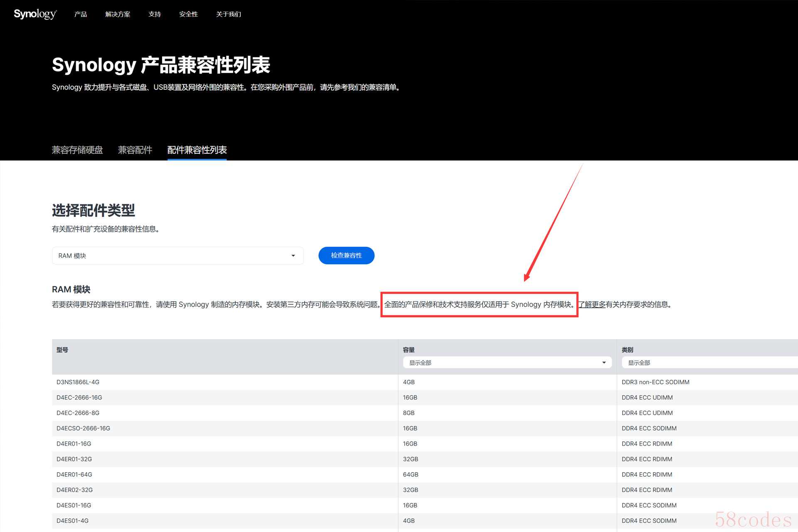Click the 64GB capacity cell
The width and height of the screenshot is (798, 532).
(x=411, y=474)
